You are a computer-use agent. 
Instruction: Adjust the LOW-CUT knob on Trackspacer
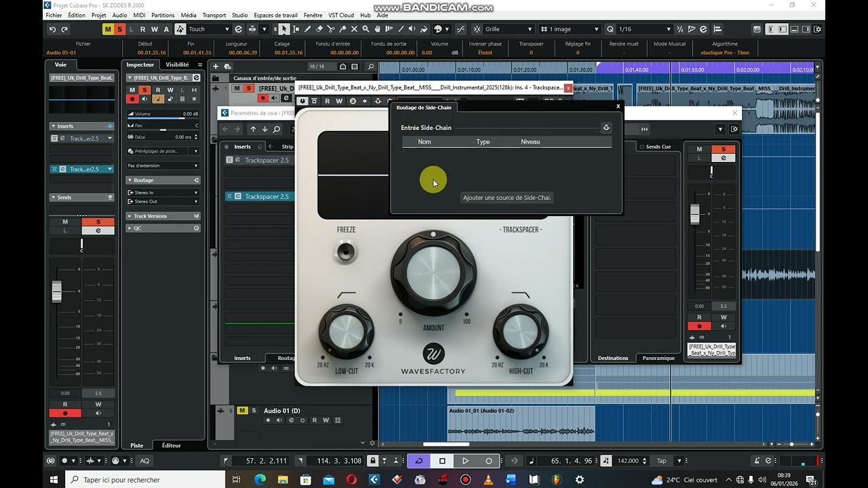point(346,331)
